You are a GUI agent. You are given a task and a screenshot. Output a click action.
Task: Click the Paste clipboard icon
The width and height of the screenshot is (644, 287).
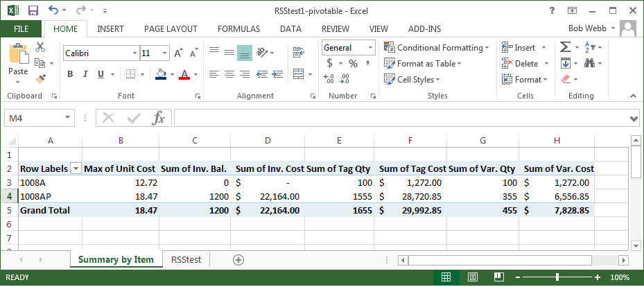tap(18, 53)
